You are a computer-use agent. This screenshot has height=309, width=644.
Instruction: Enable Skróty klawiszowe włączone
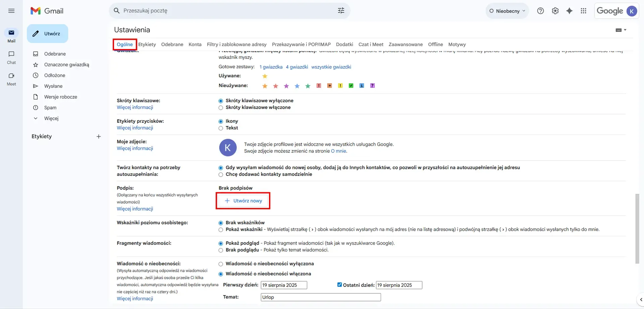point(221,107)
